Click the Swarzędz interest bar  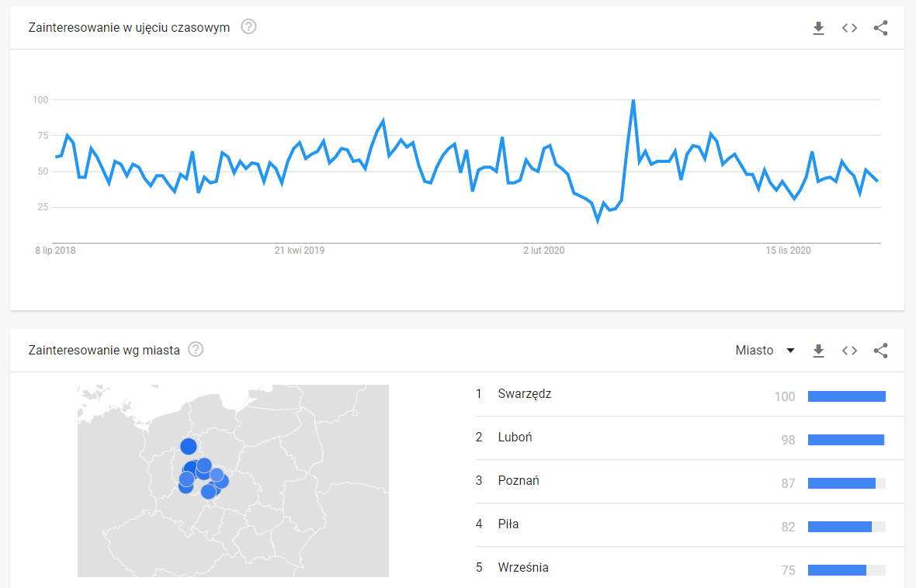[x=846, y=396]
